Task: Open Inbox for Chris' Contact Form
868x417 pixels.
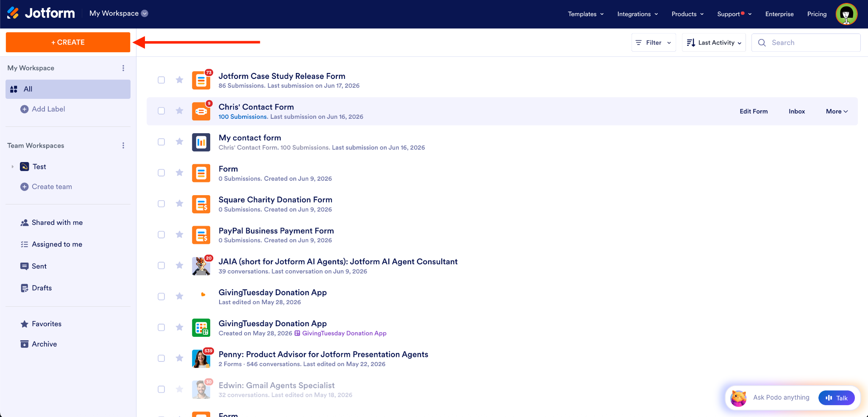Action: (797, 112)
